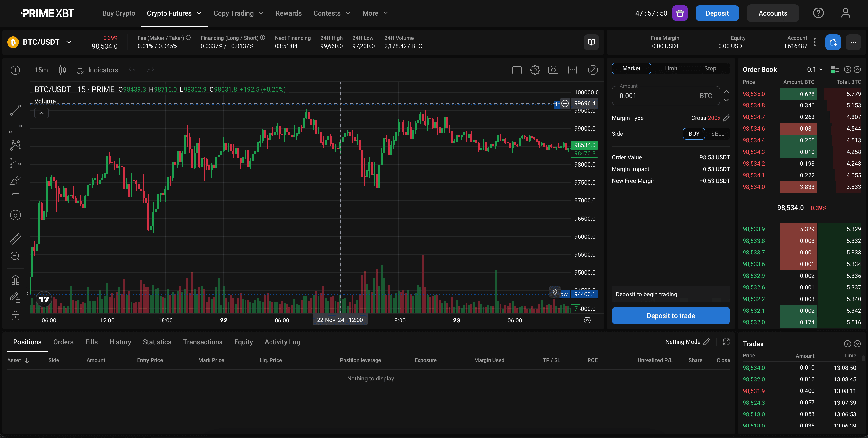Select the trend line drawing tool

[16, 110]
